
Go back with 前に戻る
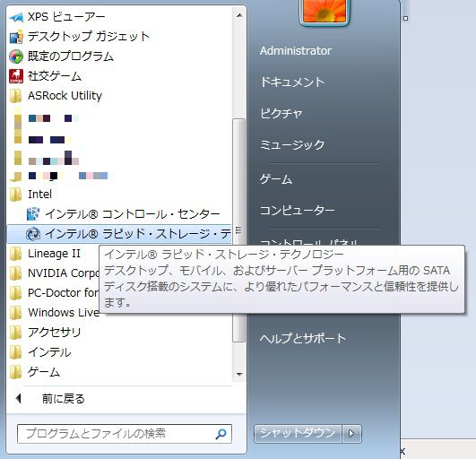[119, 399]
